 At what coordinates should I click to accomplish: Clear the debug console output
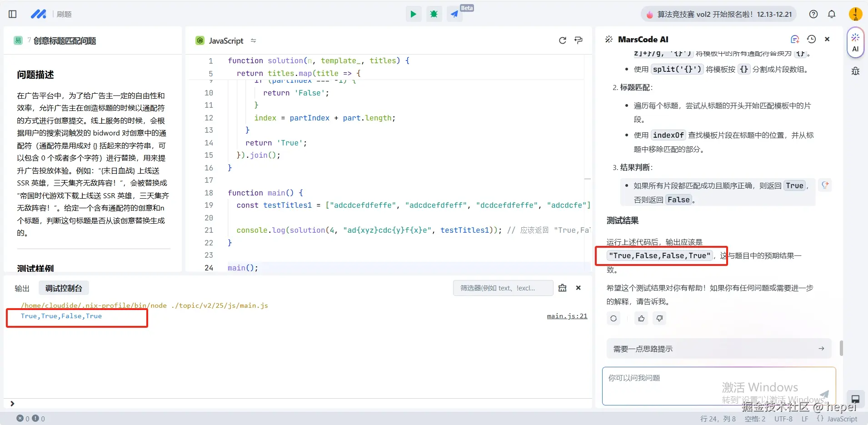pos(562,288)
